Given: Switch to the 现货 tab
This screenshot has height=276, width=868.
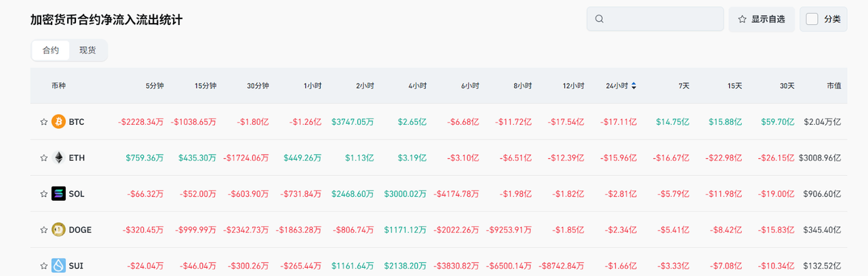Looking at the screenshot, I should (x=87, y=50).
